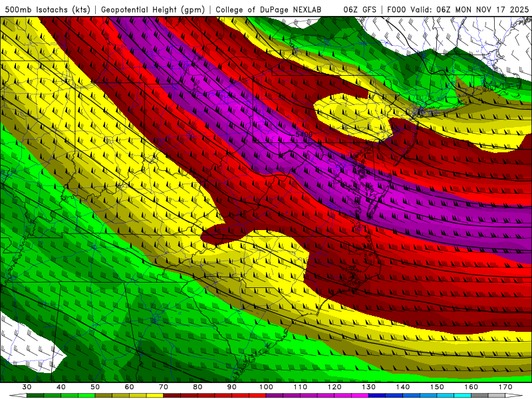The height and width of the screenshot is (399, 532).
Task: Click the 140 value on the color scale
Action: click(403, 387)
